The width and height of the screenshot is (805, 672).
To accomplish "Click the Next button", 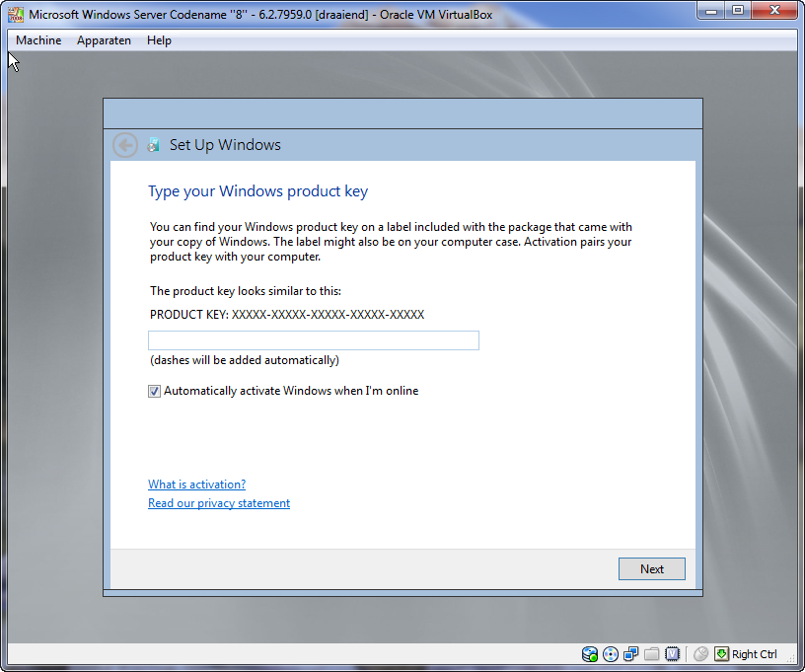I will pyautogui.click(x=651, y=568).
